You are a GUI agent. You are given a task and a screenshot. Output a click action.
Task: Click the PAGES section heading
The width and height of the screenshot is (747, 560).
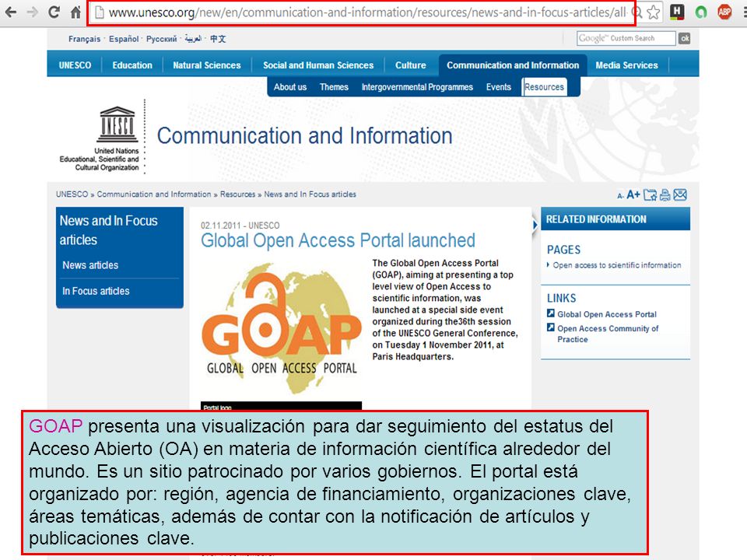(563, 250)
